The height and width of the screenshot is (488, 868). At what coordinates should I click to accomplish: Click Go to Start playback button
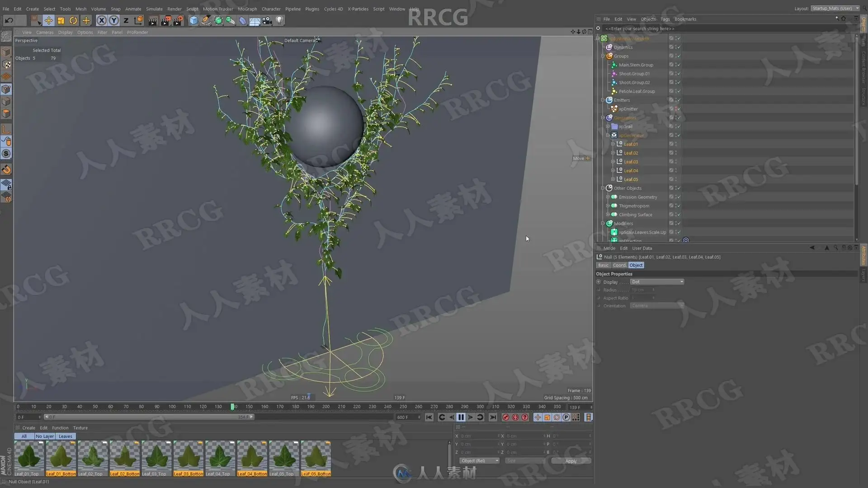[x=429, y=418]
